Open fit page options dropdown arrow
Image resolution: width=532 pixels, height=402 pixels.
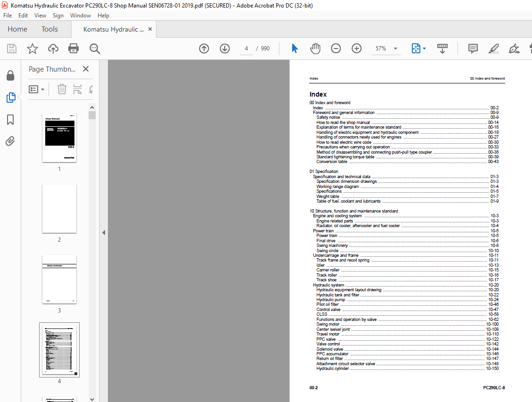[424, 49]
